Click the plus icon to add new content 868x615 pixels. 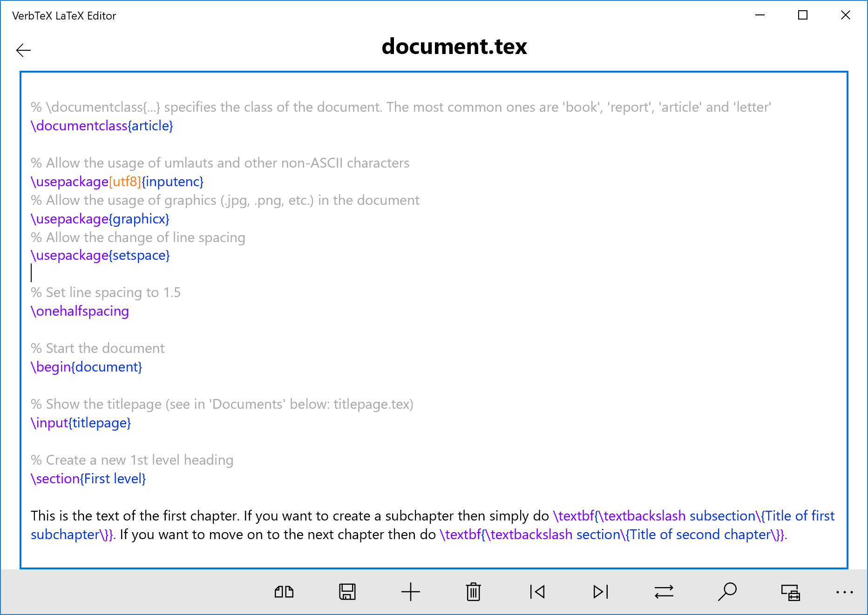pos(410,592)
